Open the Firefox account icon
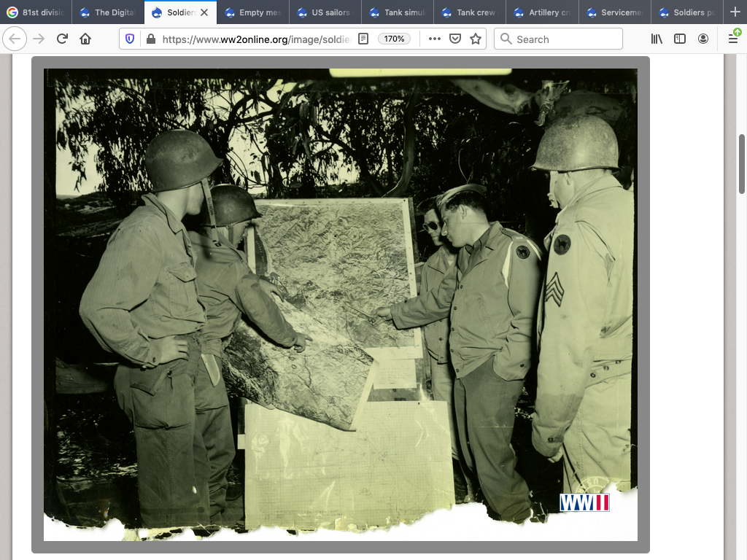Screen dimensions: 747x560 point(703,39)
